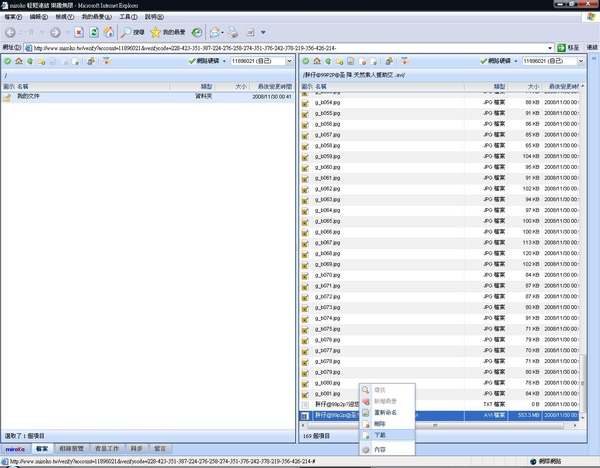Image resolution: width=600 pixels, height=468 pixels.
Task: Open IE View menu
Action: pos(65,17)
